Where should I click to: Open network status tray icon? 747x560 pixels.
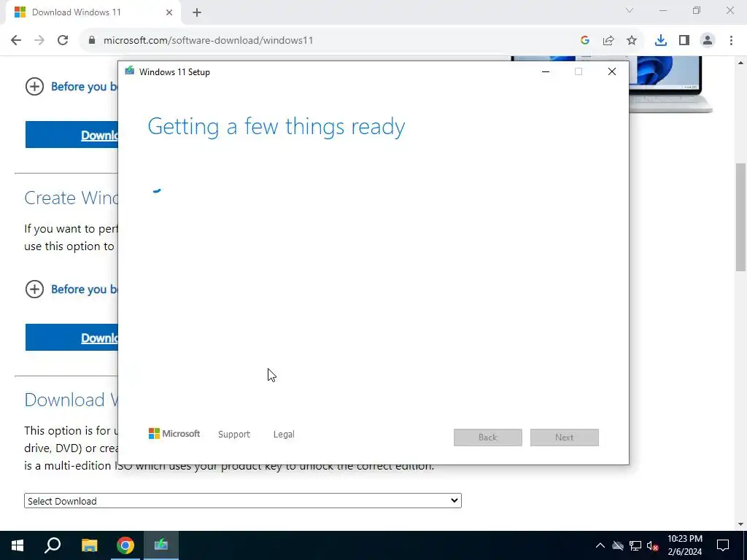click(635, 545)
